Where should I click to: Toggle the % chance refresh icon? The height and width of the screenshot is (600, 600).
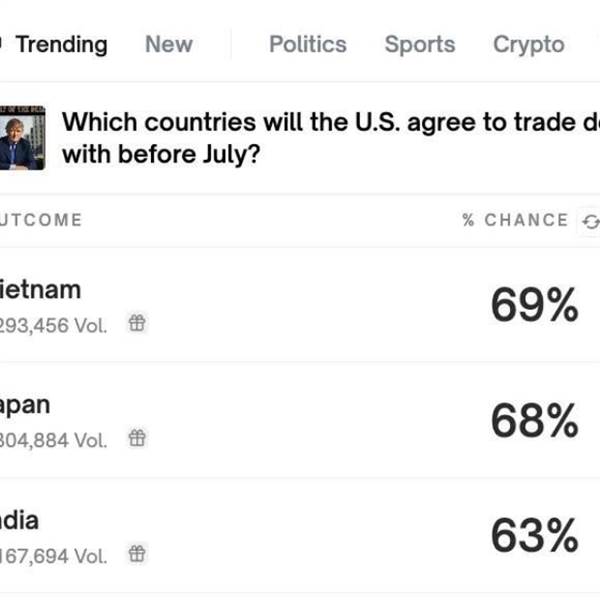tap(590, 222)
